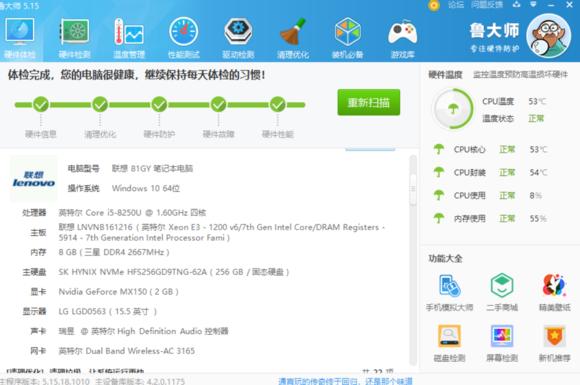Click the hardware list vertical scrollbar
580x385 pixels.
[x=413, y=259]
